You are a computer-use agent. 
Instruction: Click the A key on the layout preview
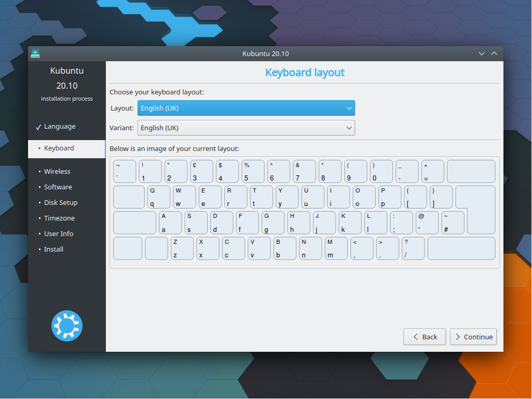pos(170,223)
